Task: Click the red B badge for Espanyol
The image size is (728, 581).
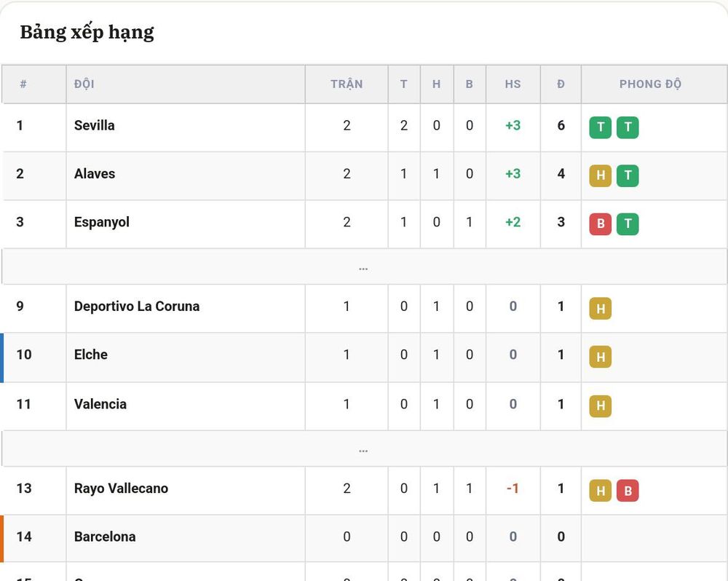Action: [601, 224]
